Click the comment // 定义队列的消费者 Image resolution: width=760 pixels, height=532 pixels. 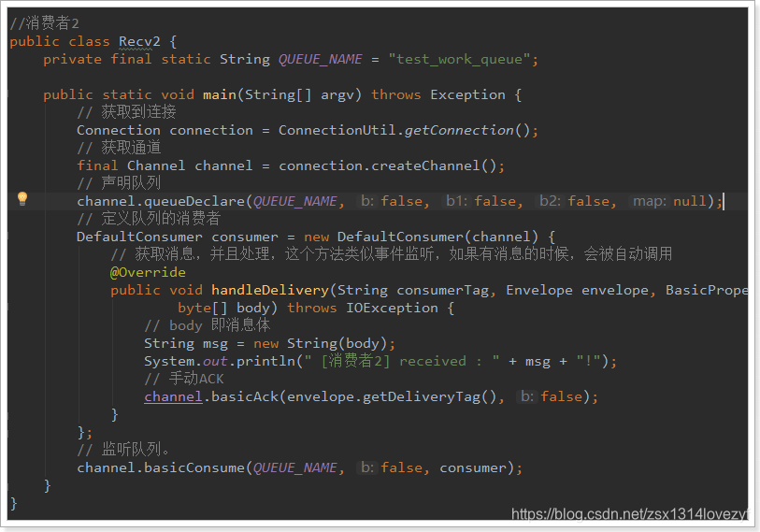[149, 219]
